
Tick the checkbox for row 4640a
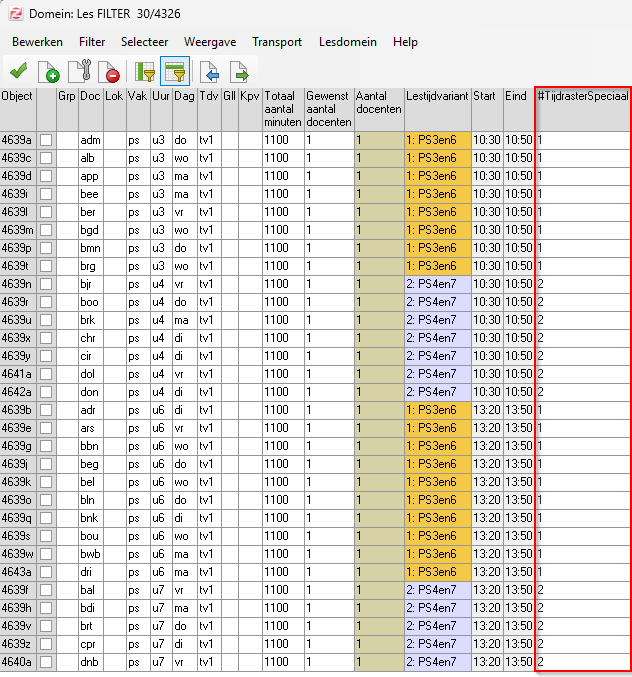(45, 662)
